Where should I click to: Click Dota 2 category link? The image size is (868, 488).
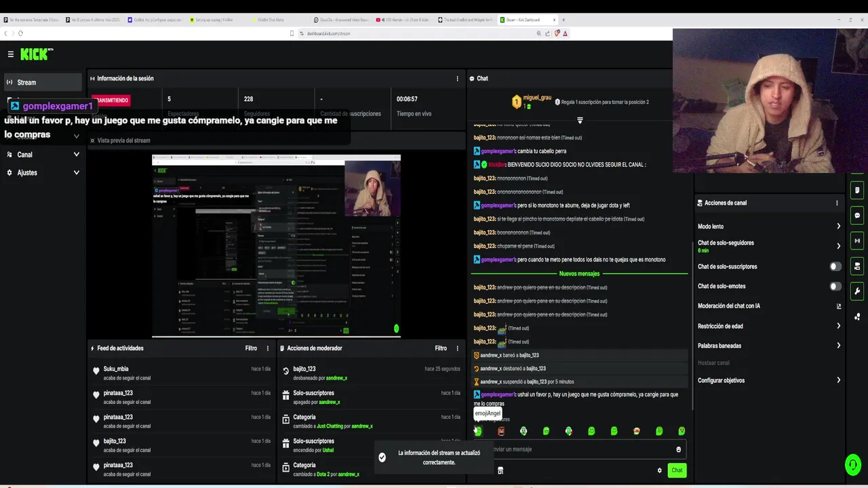[325, 474]
